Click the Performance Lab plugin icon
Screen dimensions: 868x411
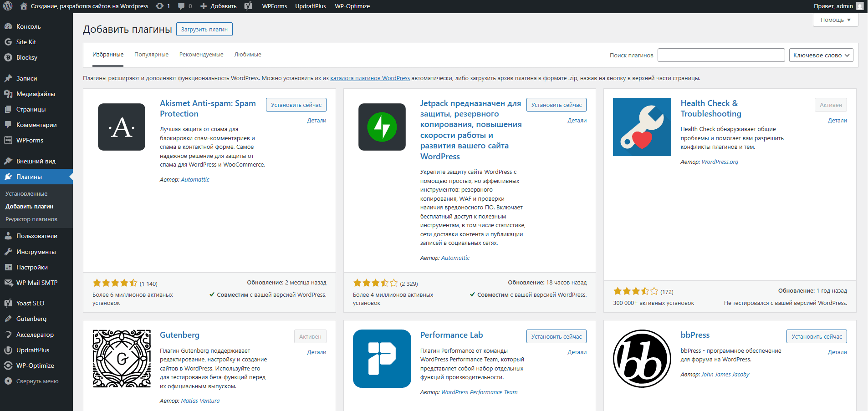[x=382, y=359]
